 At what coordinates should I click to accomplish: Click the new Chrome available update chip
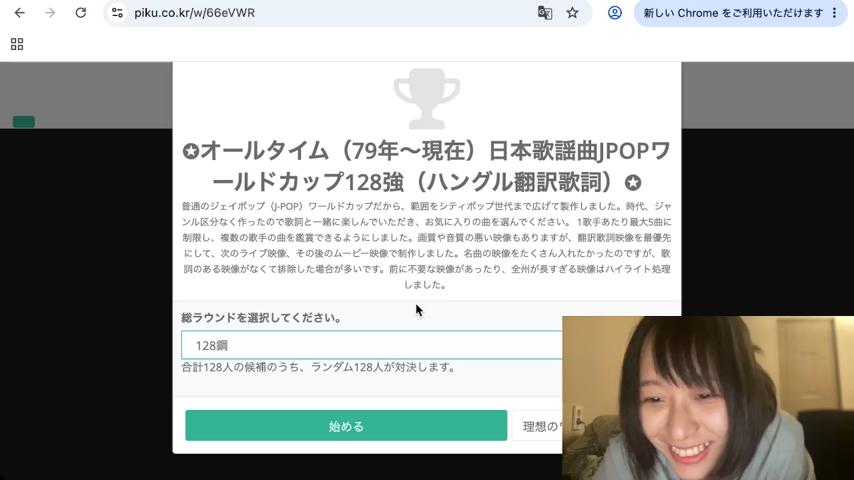(733, 13)
